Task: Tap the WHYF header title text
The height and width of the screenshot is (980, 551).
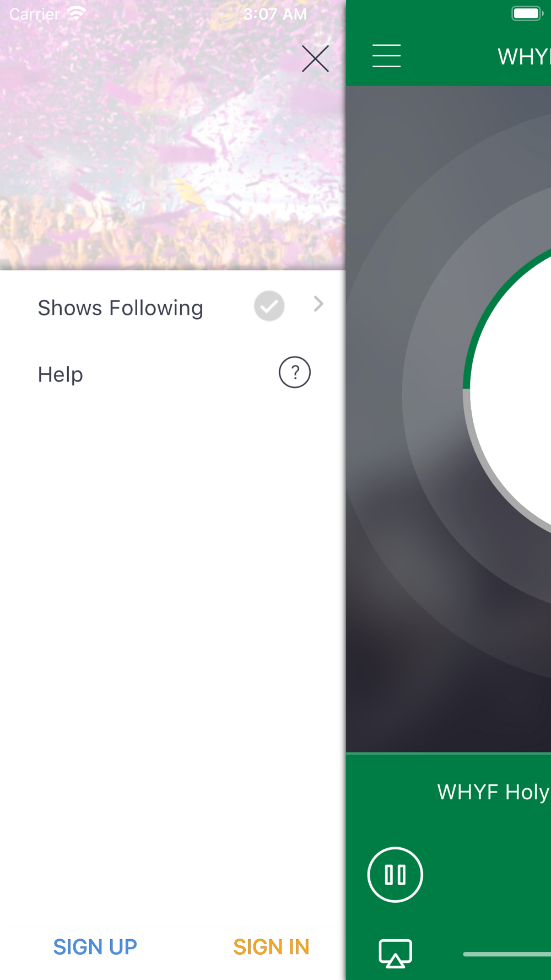Action: pos(524,56)
